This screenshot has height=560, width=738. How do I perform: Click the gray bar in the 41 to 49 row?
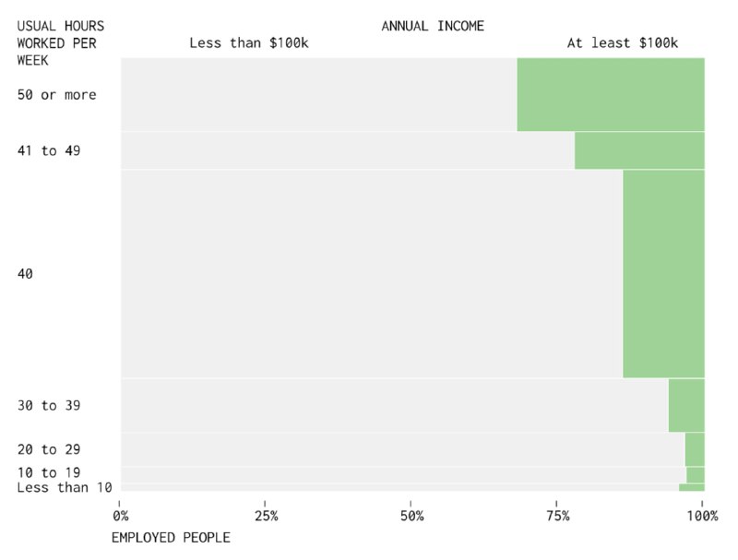click(x=347, y=150)
